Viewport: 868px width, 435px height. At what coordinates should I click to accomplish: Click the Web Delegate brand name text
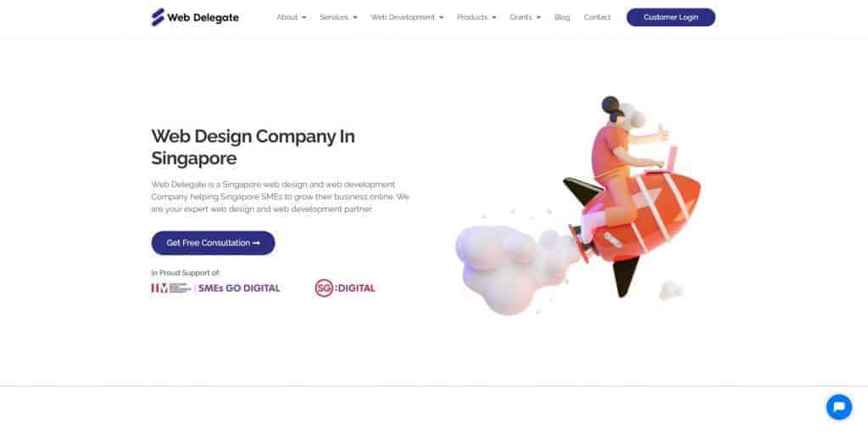tap(203, 18)
